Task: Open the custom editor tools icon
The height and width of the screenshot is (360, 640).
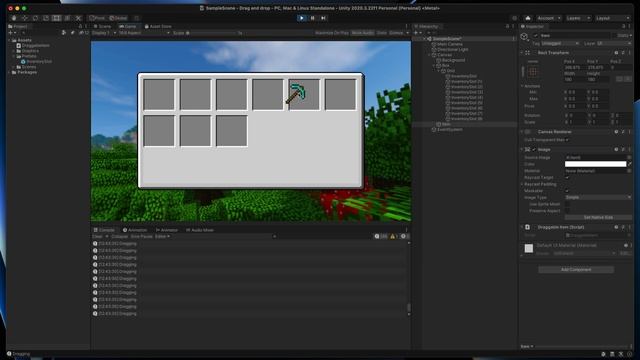Action: tap(78, 18)
